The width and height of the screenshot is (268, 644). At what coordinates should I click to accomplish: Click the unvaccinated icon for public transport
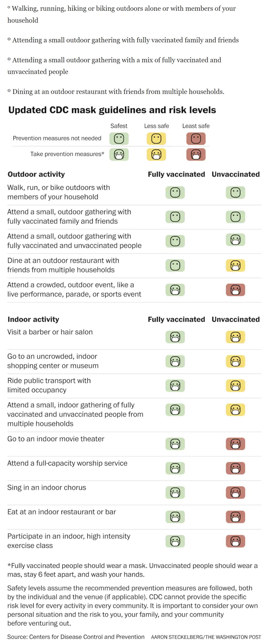tap(235, 386)
